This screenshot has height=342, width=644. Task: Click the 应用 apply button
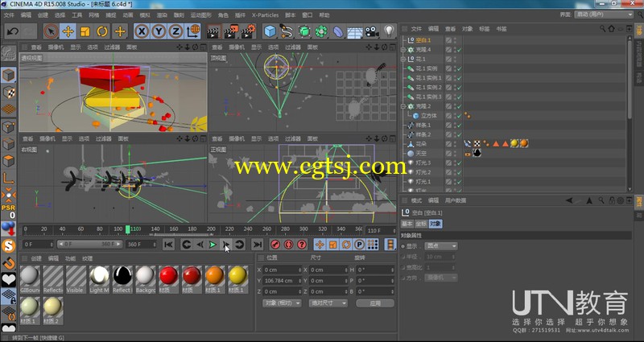pos(375,303)
